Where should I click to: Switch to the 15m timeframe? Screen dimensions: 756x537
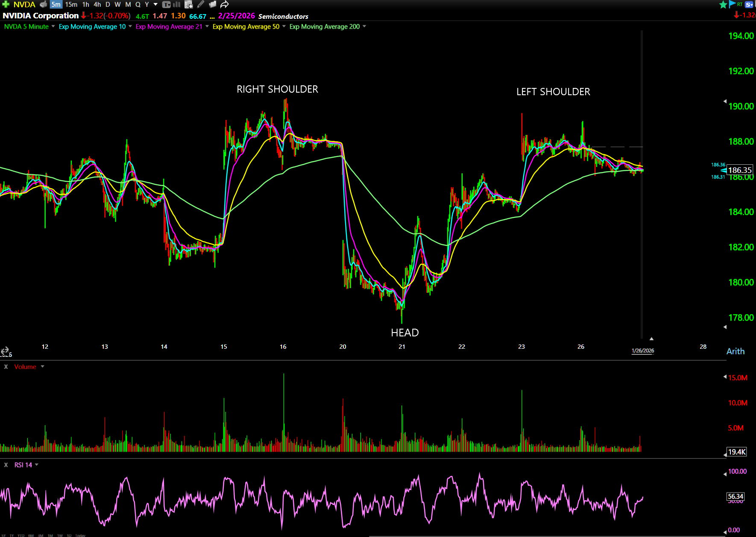point(71,5)
